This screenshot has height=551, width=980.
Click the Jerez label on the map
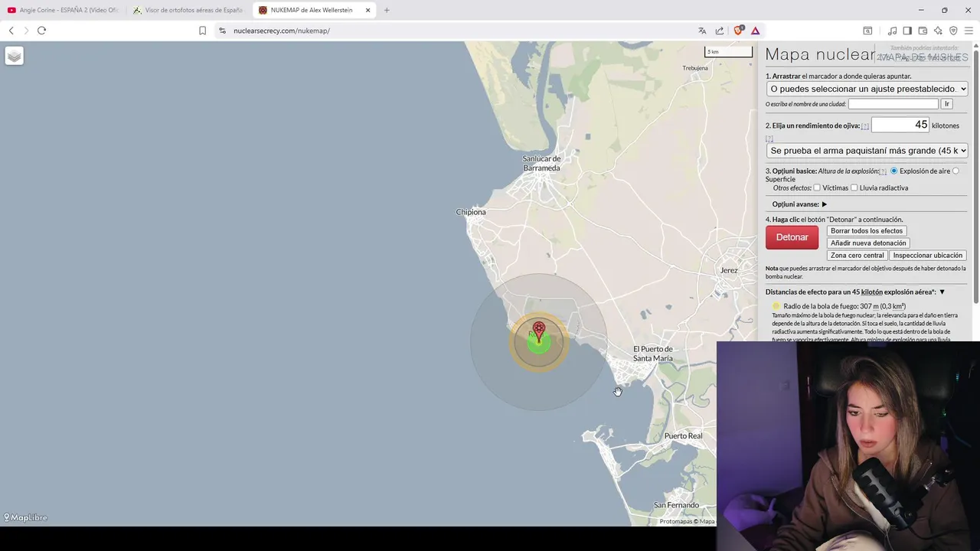(729, 270)
